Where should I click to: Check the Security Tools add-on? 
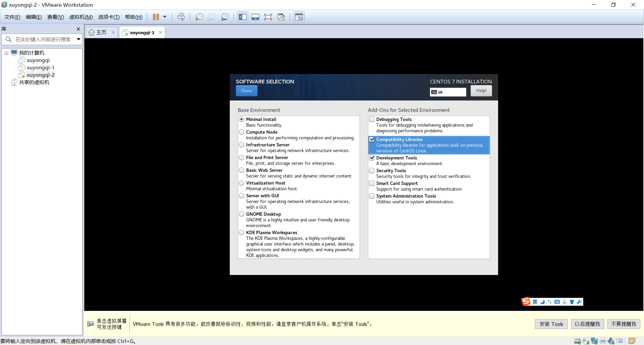372,170
